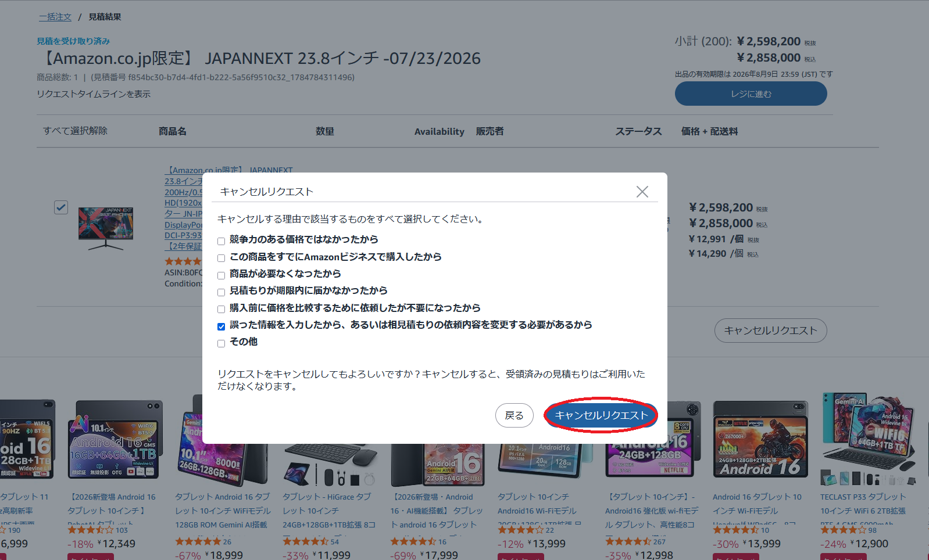Click the 戻る button in dialog
Viewport: 929px width, 560px height.
click(x=514, y=415)
